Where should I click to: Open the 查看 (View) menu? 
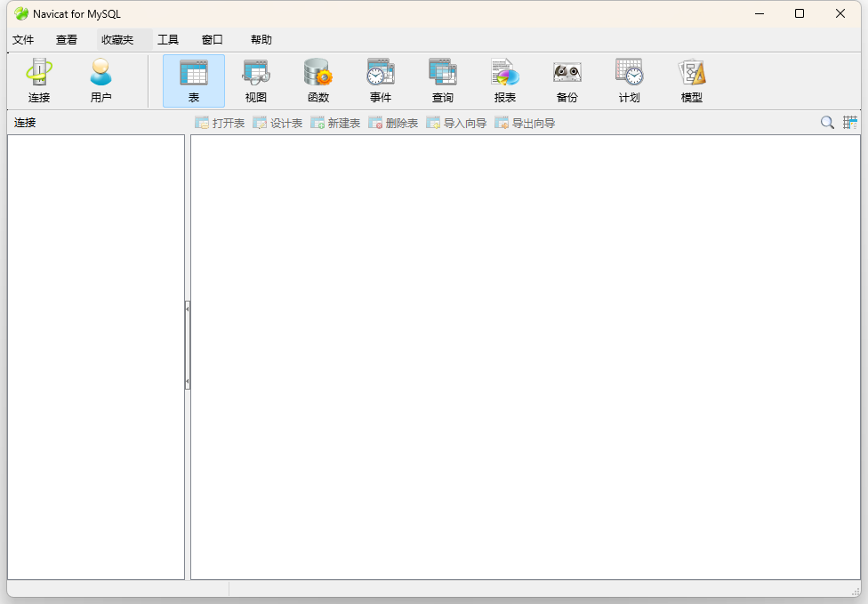pos(67,40)
